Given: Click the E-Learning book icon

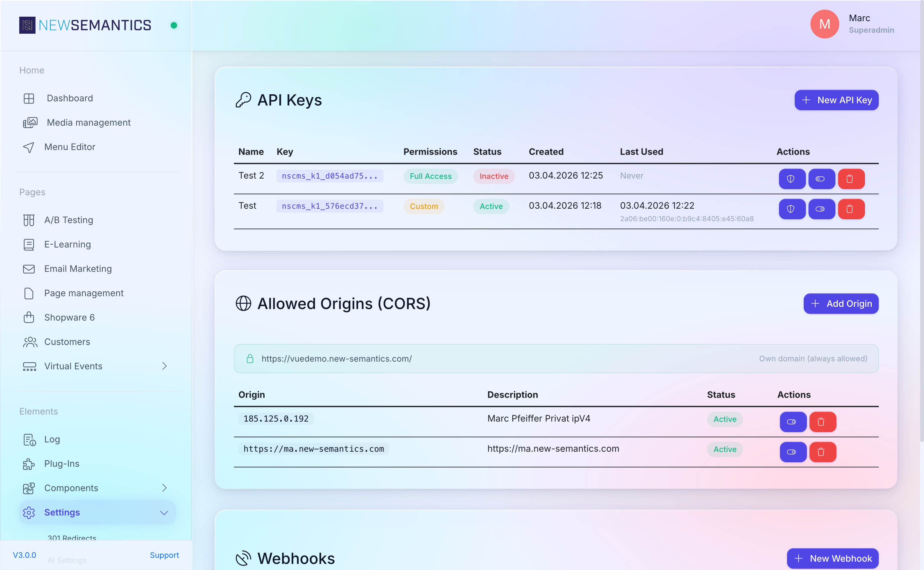Looking at the screenshot, I should 29,245.
